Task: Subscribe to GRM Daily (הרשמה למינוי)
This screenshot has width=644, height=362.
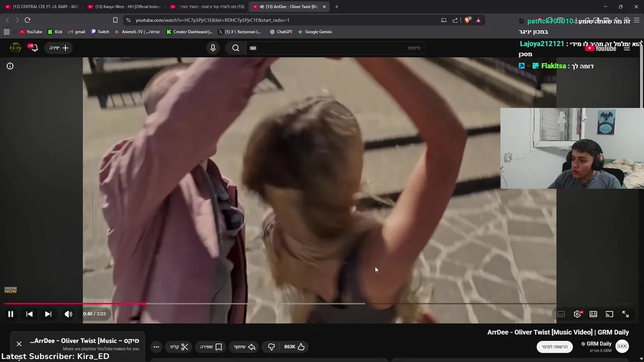Action: (554, 347)
